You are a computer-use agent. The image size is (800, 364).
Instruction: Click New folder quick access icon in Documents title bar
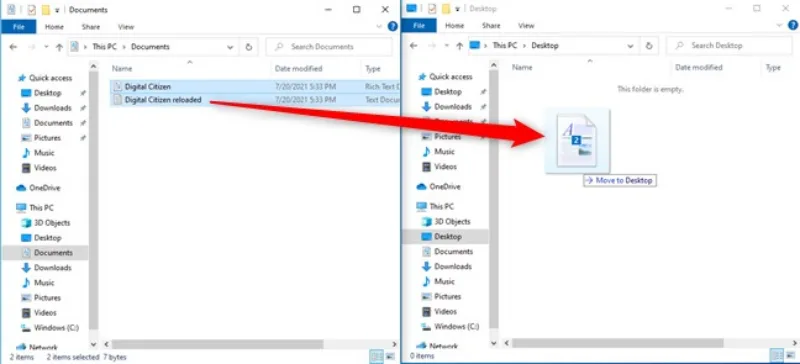[46, 10]
